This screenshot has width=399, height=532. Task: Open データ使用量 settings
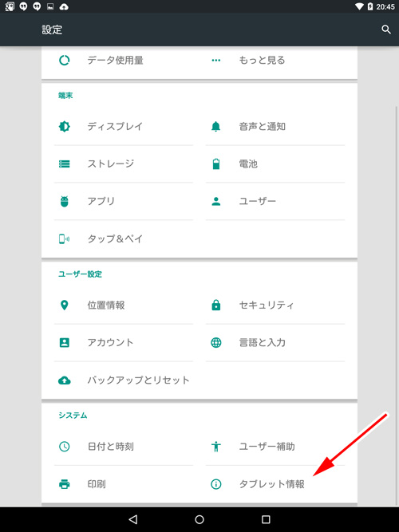[x=124, y=61]
